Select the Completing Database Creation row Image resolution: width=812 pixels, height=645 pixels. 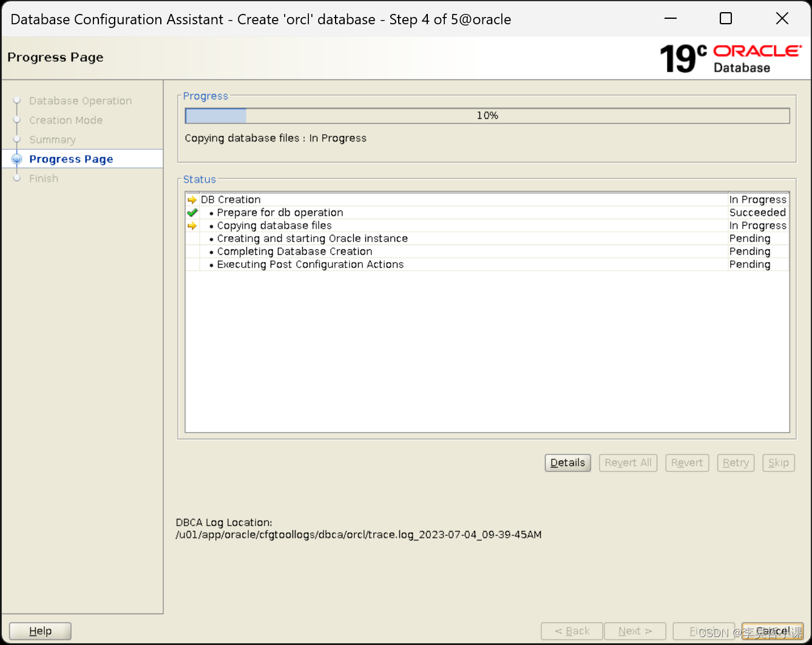(487, 251)
